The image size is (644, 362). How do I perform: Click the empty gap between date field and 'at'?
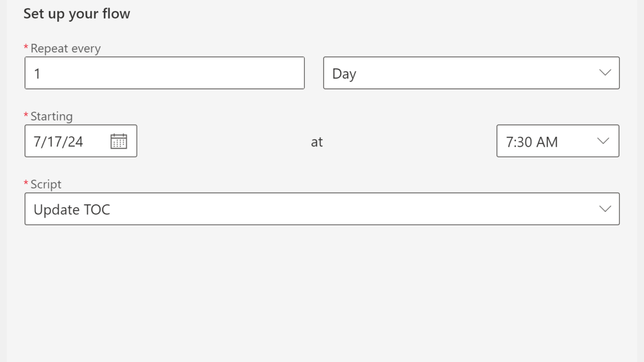point(221,142)
